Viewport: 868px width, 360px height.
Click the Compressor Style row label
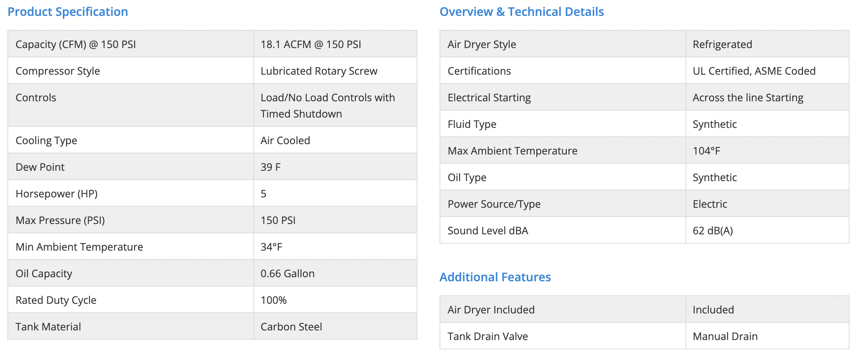pos(58,71)
